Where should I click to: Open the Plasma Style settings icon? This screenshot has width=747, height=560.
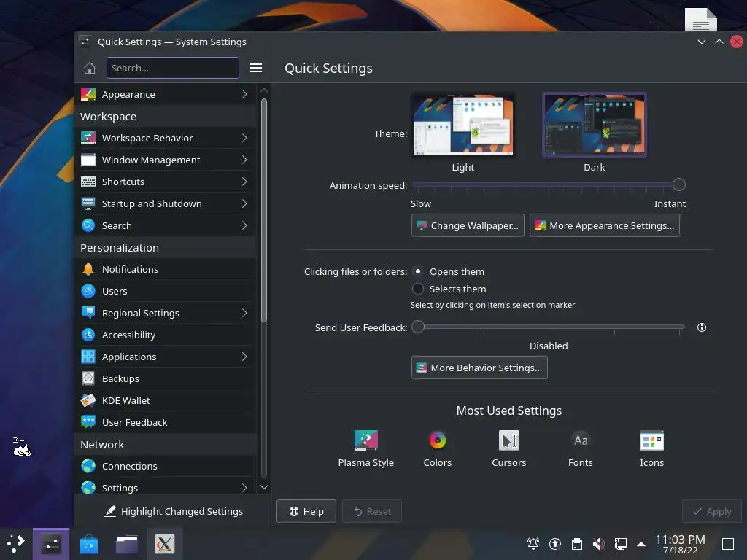click(x=365, y=440)
